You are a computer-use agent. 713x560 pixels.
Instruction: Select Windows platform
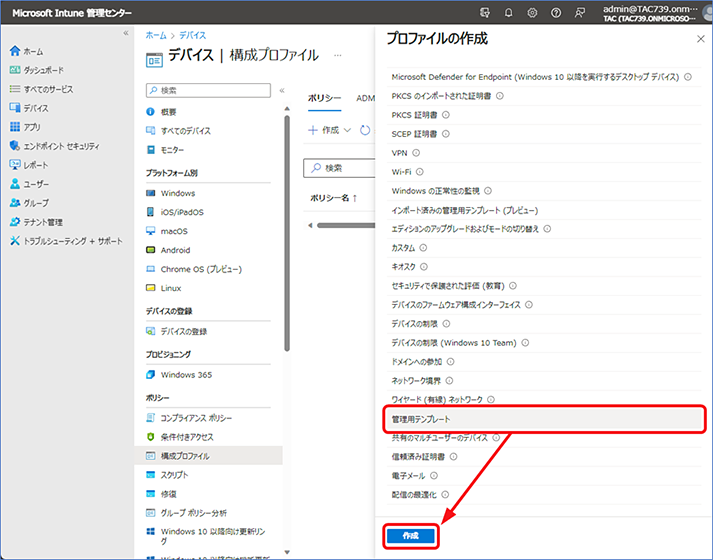[171, 193]
